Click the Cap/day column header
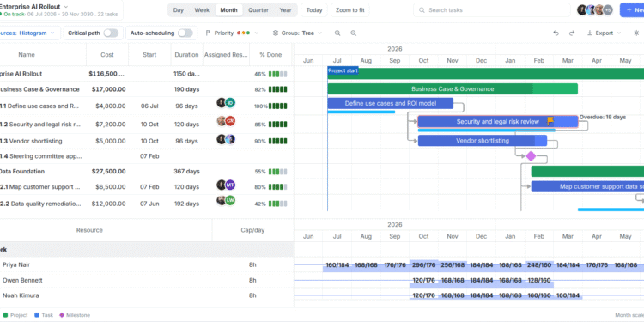Viewport: 644px width, 322px height. tap(252, 230)
